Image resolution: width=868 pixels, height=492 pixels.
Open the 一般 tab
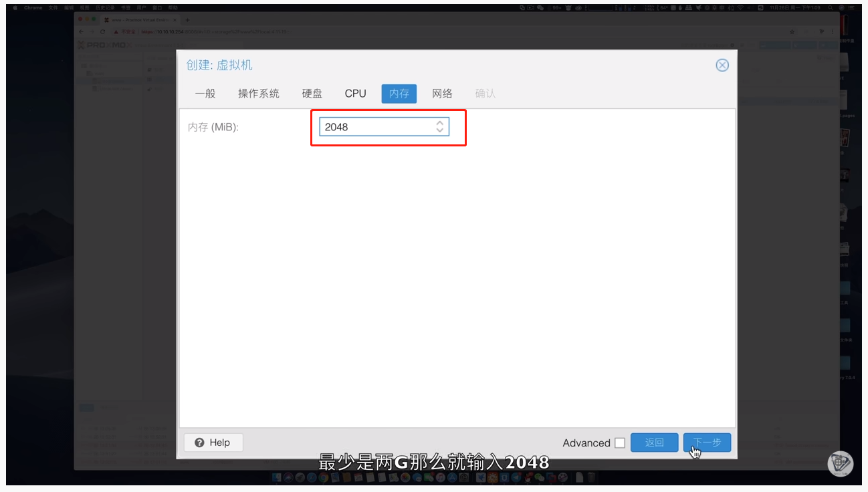pyautogui.click(x=205, y=94)
